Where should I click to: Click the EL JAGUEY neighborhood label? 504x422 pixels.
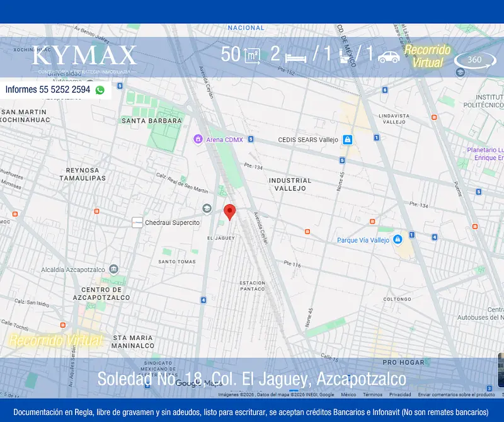click(x=221, y=238)
